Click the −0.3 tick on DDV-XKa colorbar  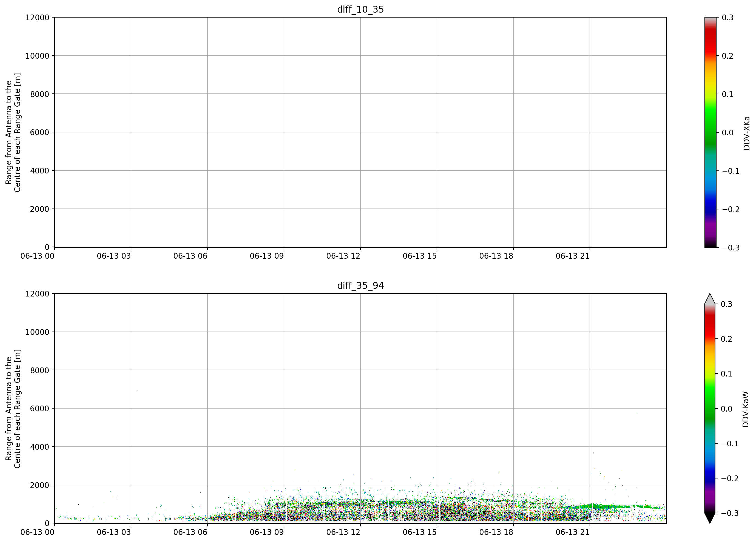731,247
